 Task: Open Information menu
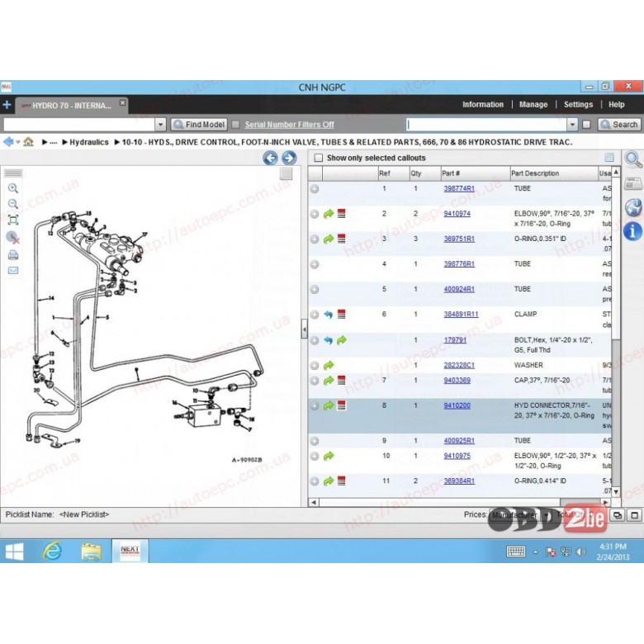coord(483,104)
